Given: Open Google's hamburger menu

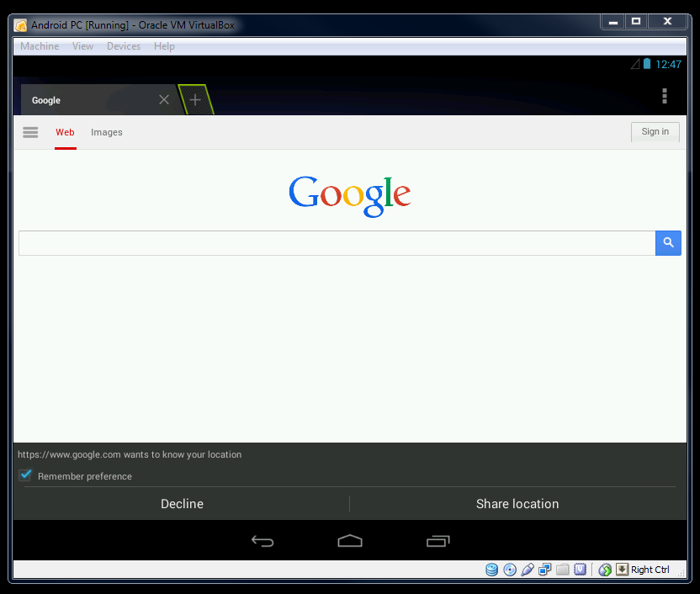Looking at the screenshot, I should 30,132.
